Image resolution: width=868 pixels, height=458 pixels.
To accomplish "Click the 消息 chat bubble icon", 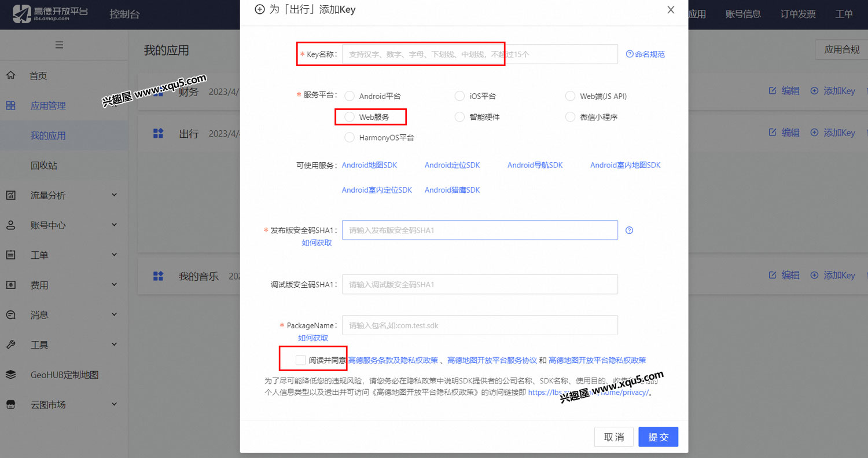I will pos(10,315).
